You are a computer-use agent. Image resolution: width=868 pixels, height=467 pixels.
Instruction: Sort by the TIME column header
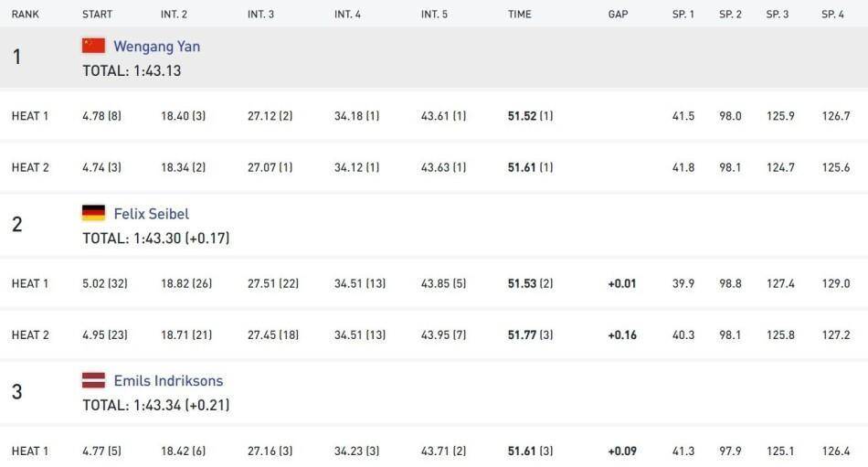[x=520, y=15]
